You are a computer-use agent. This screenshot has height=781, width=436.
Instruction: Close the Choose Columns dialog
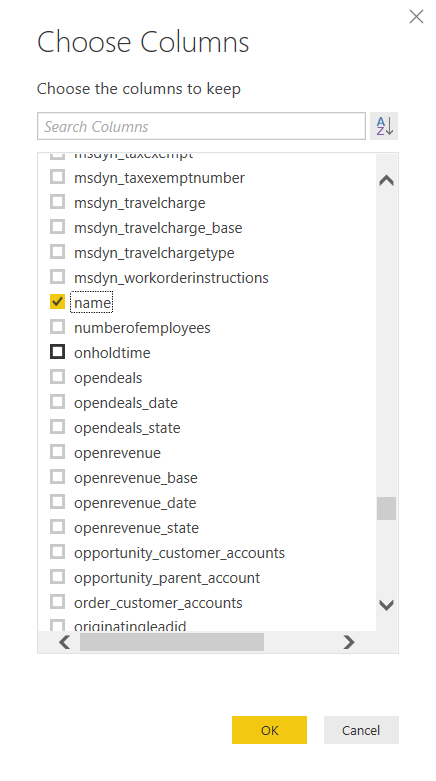pos(416,16)
